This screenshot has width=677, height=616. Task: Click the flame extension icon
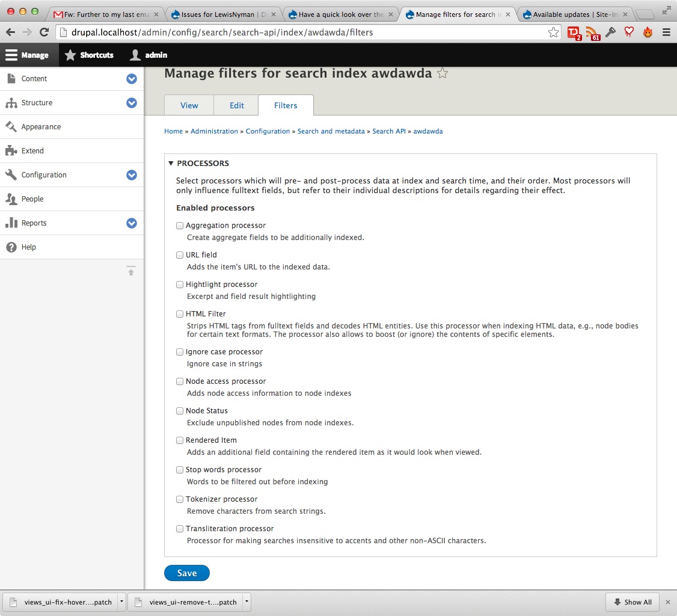pos(648,32)
